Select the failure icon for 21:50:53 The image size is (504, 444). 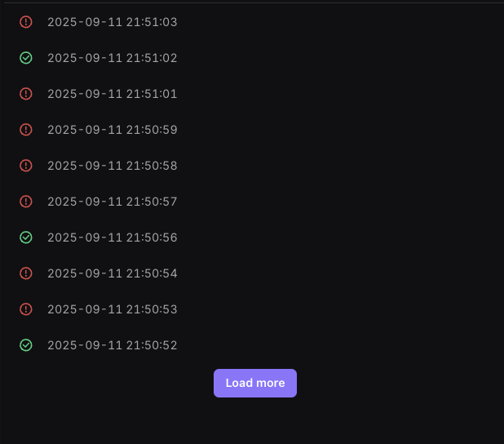pos(26,309)
